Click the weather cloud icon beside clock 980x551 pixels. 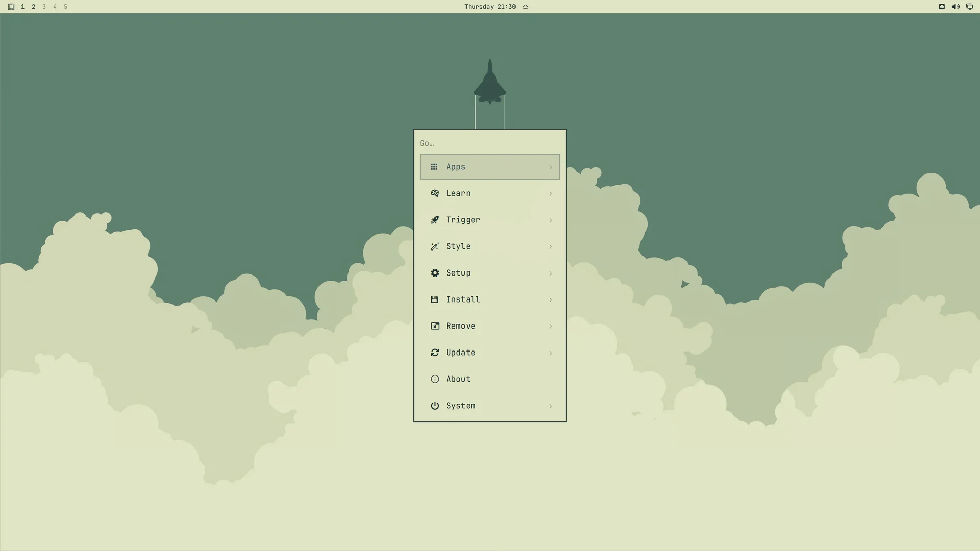click(525, 7)
